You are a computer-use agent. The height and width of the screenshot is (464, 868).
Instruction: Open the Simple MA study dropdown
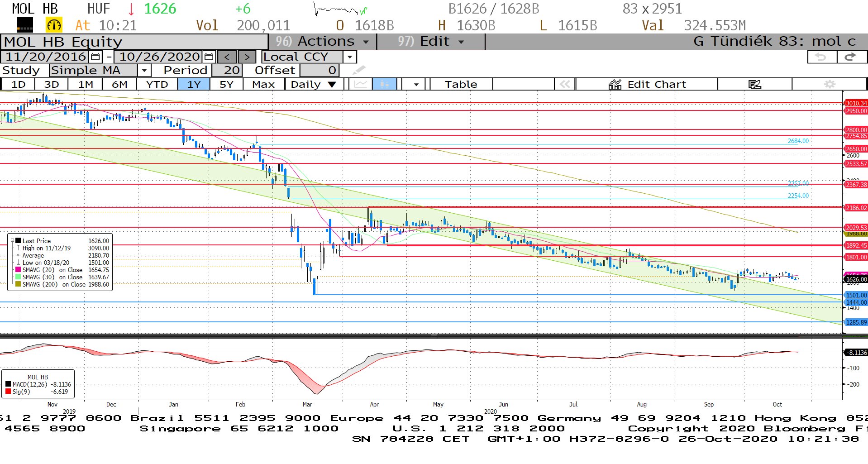point(144,71)
